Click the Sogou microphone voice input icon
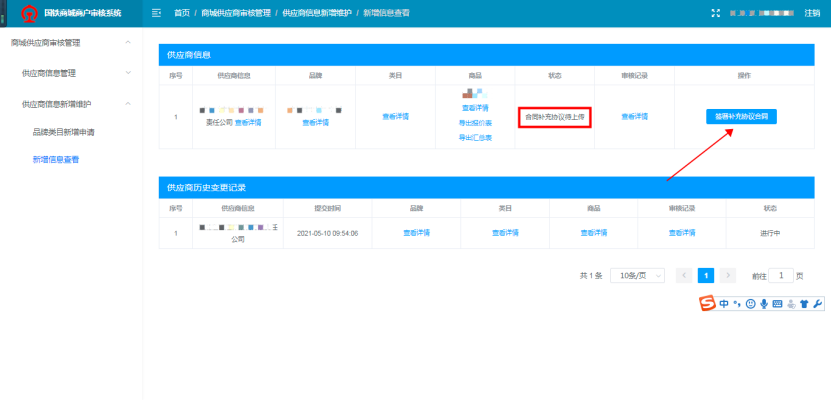This screenshot has height=400, width=831. point(764,304)
